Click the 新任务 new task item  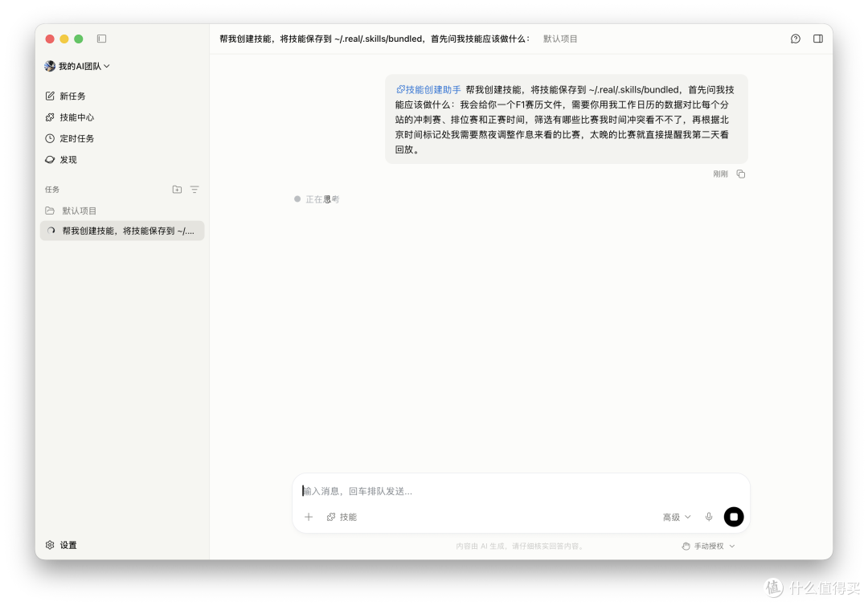click(65, 96)
